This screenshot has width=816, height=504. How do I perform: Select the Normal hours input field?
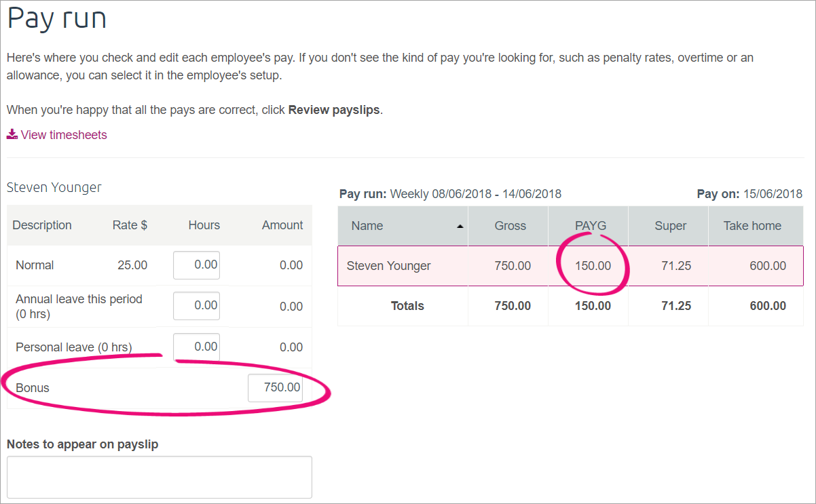[196, 265]
